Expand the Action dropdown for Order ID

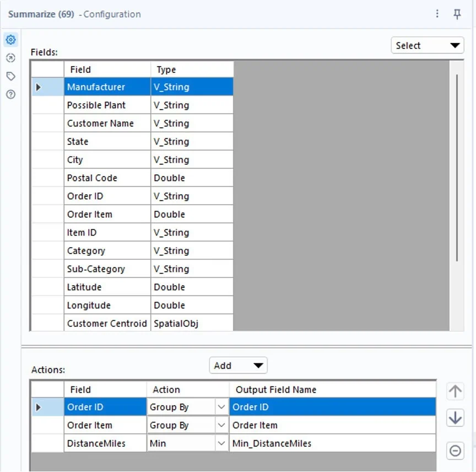[x=221, y=407]
